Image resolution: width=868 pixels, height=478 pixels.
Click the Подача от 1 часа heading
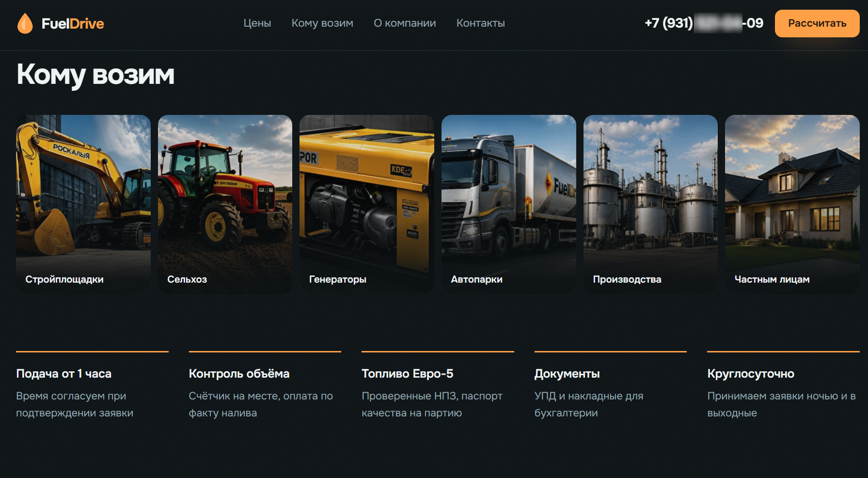pyautogui.click(x=64, y=374)
